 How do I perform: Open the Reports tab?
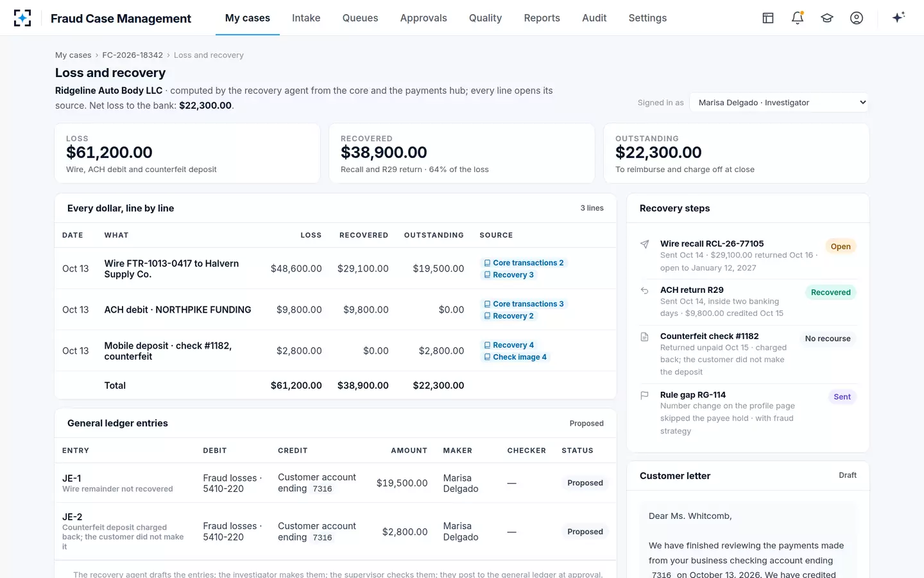tap(542, 18)
